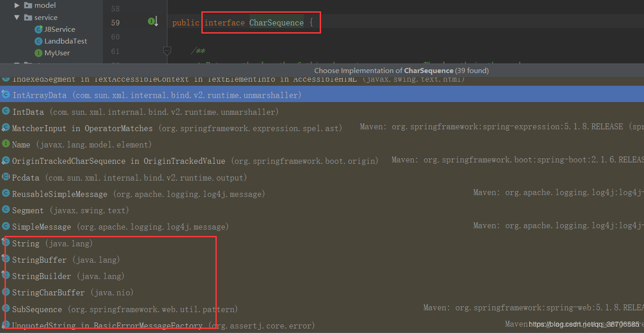Place the cursor on CharSequence in the code
This screenshot has height=333, width=644.
pyautogui.click(x=277, y=23)
